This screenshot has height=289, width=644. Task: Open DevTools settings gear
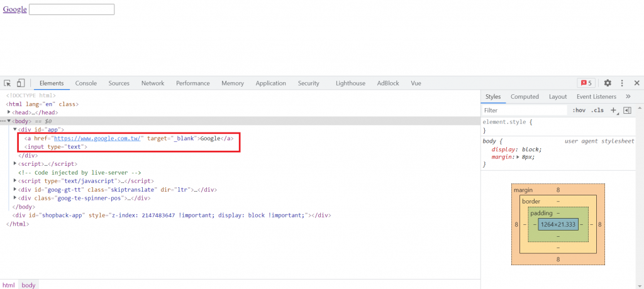(x=608, y=83)
